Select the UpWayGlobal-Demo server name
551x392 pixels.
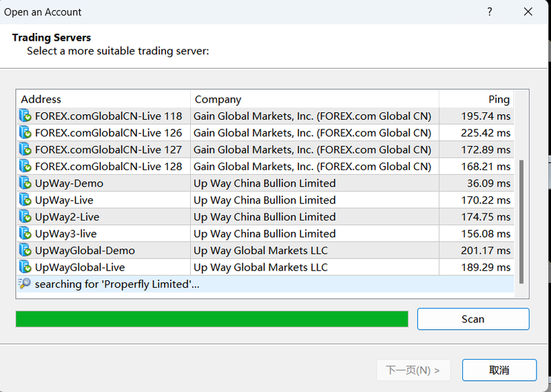85,251
